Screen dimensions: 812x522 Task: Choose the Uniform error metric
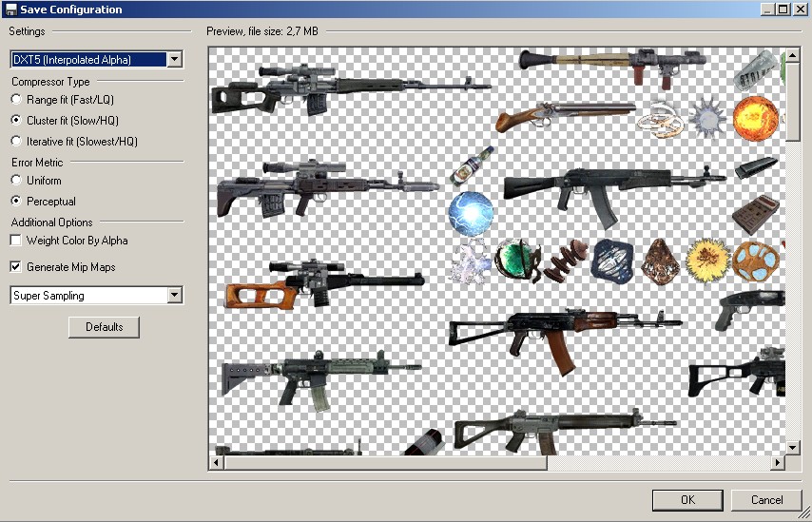coord(16,181)
